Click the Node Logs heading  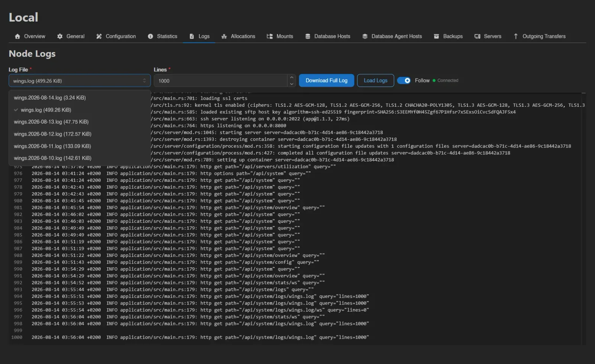click(x=32, y=54)
